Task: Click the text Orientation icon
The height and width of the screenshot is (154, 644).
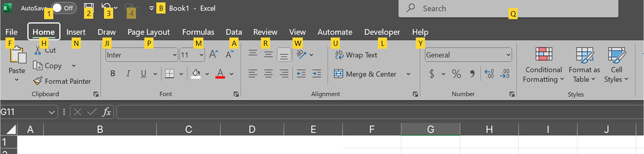Action: coord(301,54)
